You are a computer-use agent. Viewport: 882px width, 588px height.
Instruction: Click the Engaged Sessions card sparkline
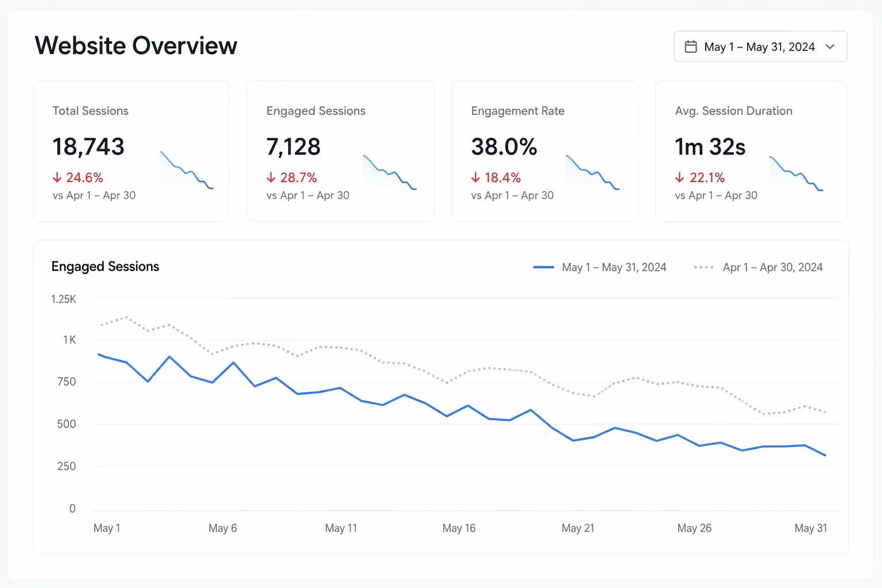pyautogui.click(x=390, y=172)
